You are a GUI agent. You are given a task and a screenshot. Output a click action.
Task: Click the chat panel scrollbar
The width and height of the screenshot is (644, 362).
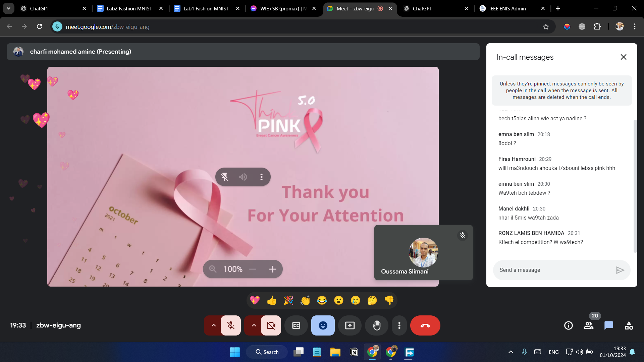pyautogui.click(x=635, y=186)
